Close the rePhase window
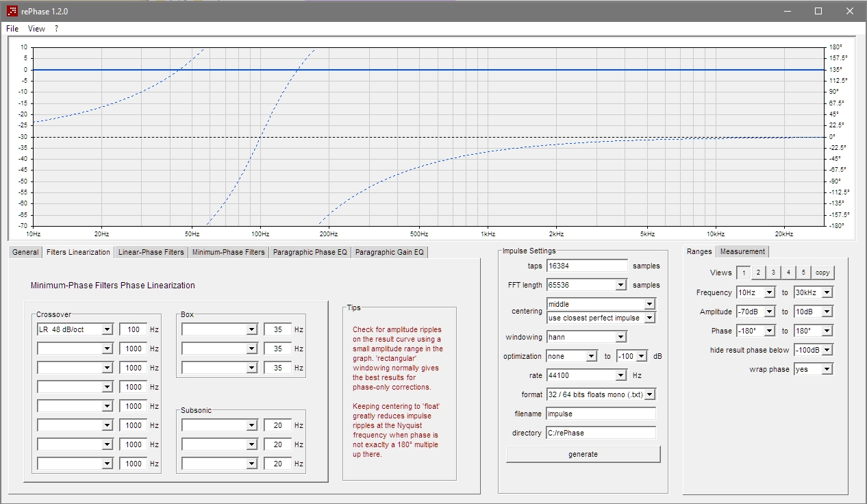Screen dimensions: 867x504 click(850, 11)
